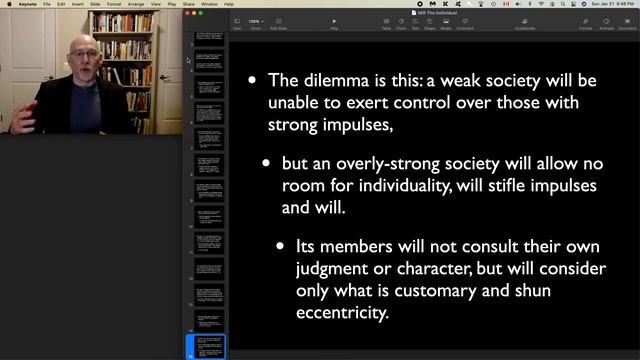Viewport: 640px width, 360px height.
Task: Open the Apple menu
Action: [9, 4]
